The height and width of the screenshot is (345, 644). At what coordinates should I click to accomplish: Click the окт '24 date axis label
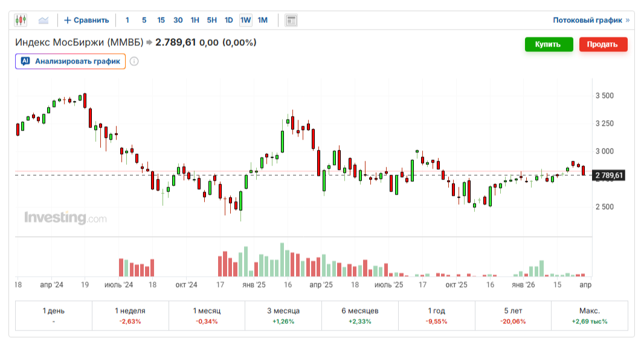pyautogui.click(x=187, y=285)
